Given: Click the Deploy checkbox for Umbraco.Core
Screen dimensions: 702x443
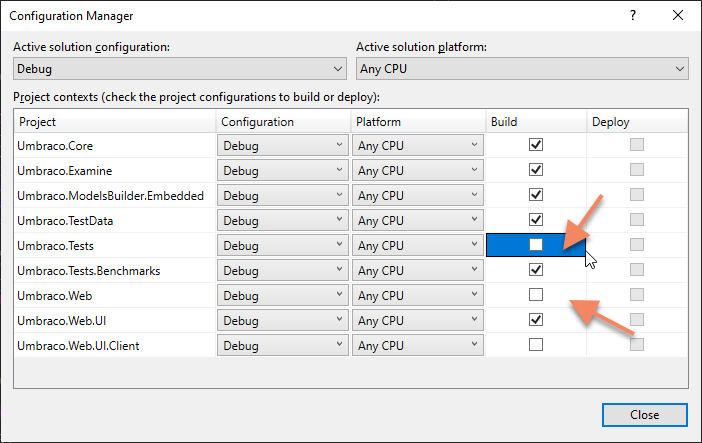Looking at the screenshot, I should coord(637,145).
